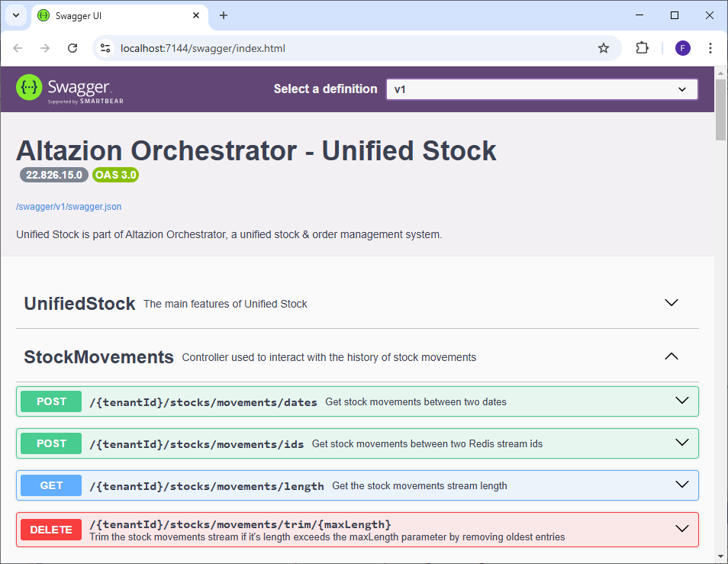The image size is (728, 564).
Task: Select the Swagger UI browser tab
Action: pyautogui.click(x=120, y=16)
